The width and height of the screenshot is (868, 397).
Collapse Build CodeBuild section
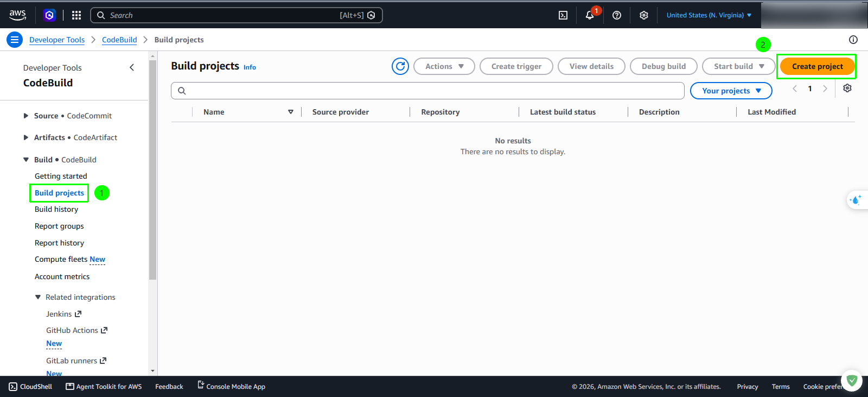coord(25,160)
